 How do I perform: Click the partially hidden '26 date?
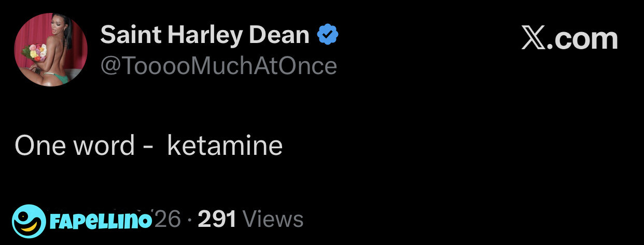(x=167, y=220)
